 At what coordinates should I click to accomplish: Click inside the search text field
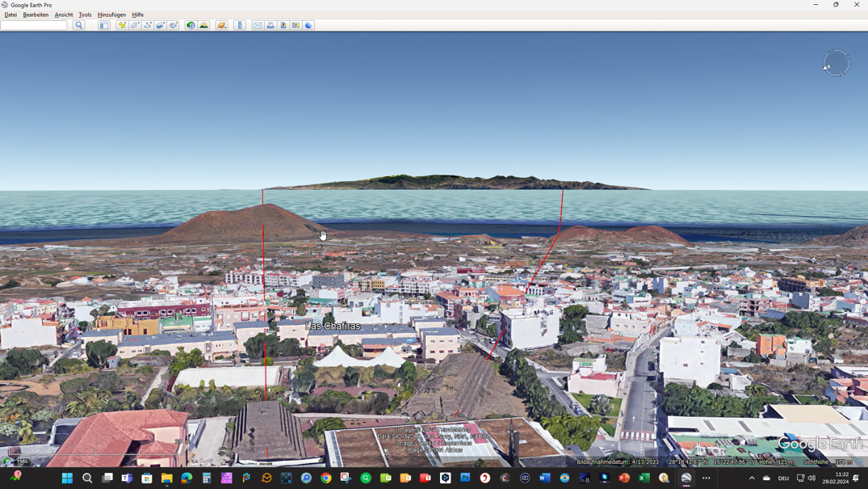pyautogui.click(x=34, y=26)
